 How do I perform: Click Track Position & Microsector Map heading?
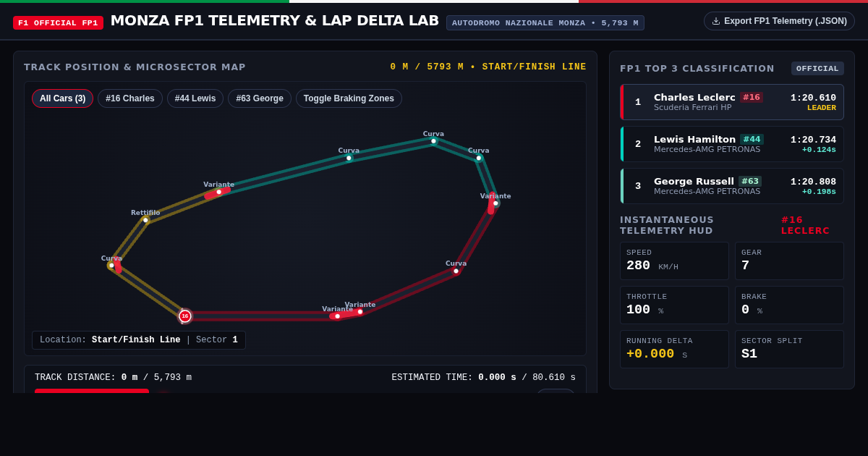pos(135,67)
